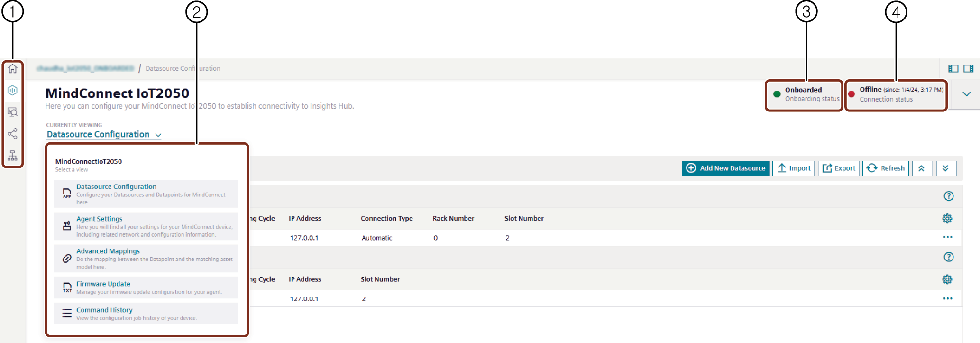Click Slot Number header beside Rack Number

(524, 219)
